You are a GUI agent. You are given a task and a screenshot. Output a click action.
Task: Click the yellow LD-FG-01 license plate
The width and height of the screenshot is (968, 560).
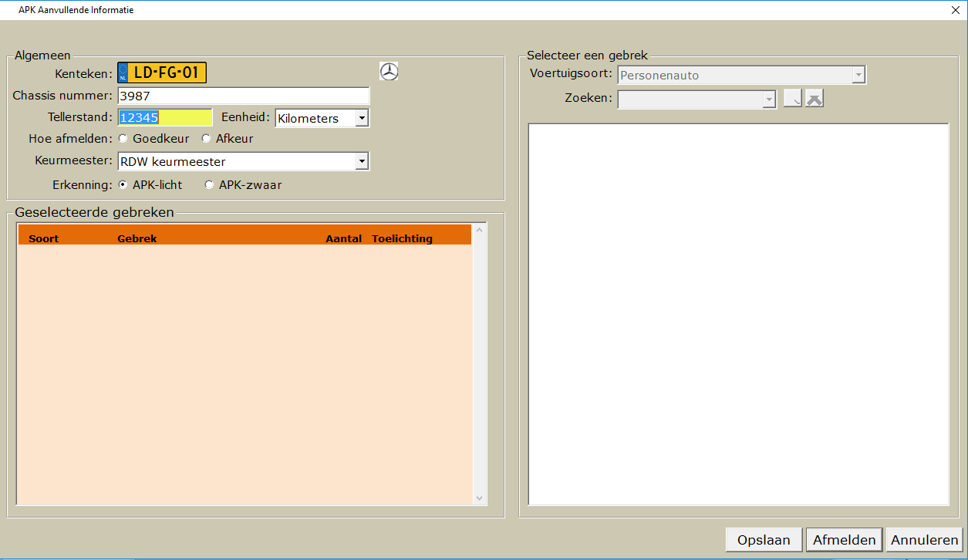(162, 73)
